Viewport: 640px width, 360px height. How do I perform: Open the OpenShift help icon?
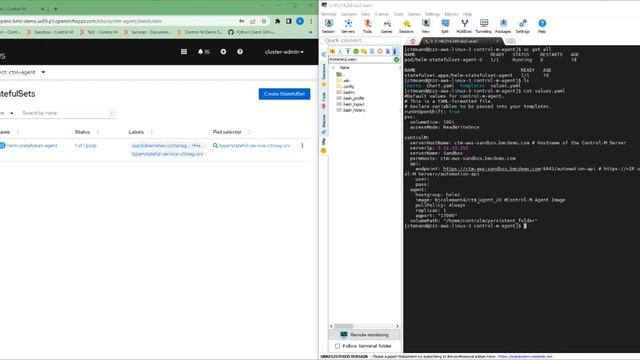[240, 52]
